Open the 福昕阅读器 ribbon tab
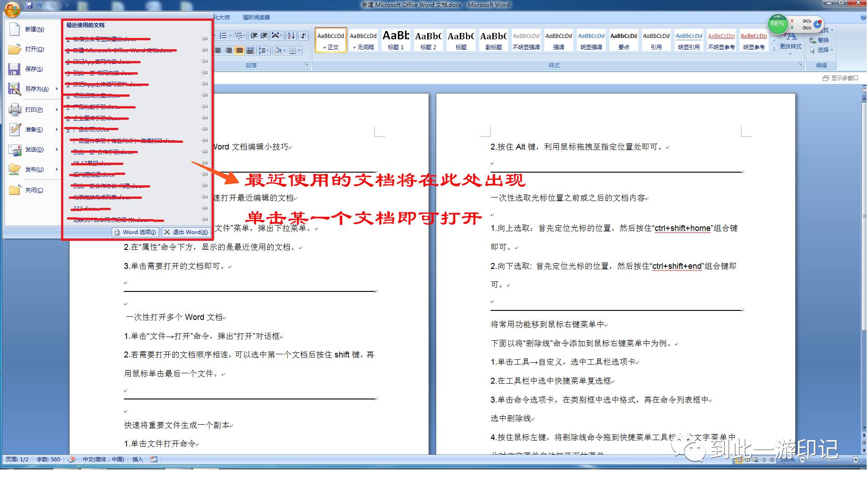This screenshot has height=488, width=868. click(x=256, y=18)
